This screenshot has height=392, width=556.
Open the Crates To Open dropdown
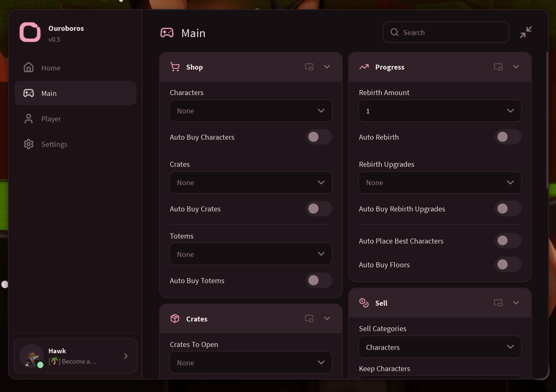point(251,362)
